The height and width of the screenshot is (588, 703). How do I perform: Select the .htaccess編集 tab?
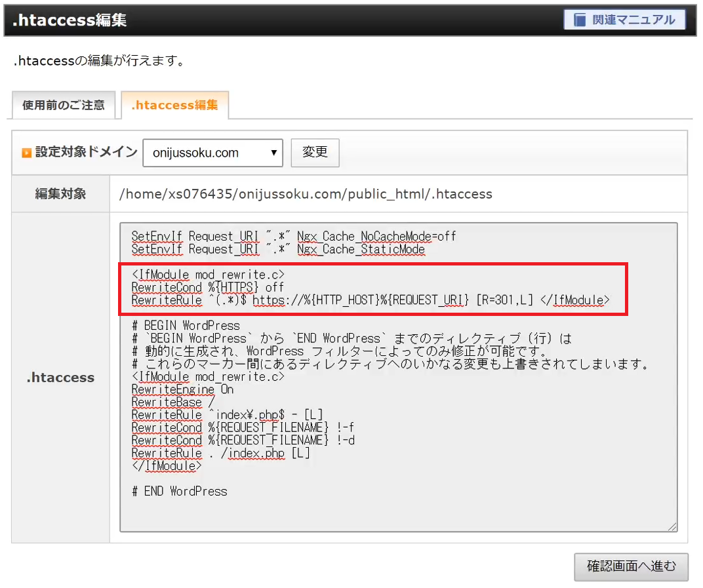(175, 106)
